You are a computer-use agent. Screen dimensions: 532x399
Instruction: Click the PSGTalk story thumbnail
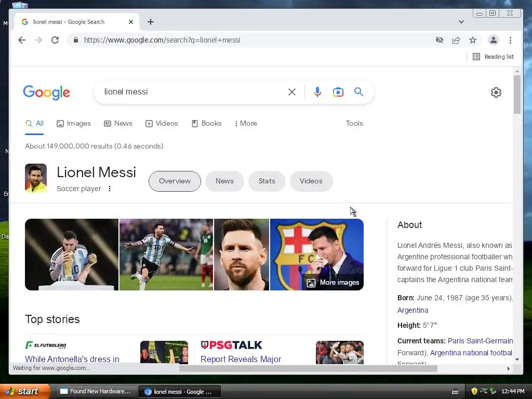click(x=340, y=352)
